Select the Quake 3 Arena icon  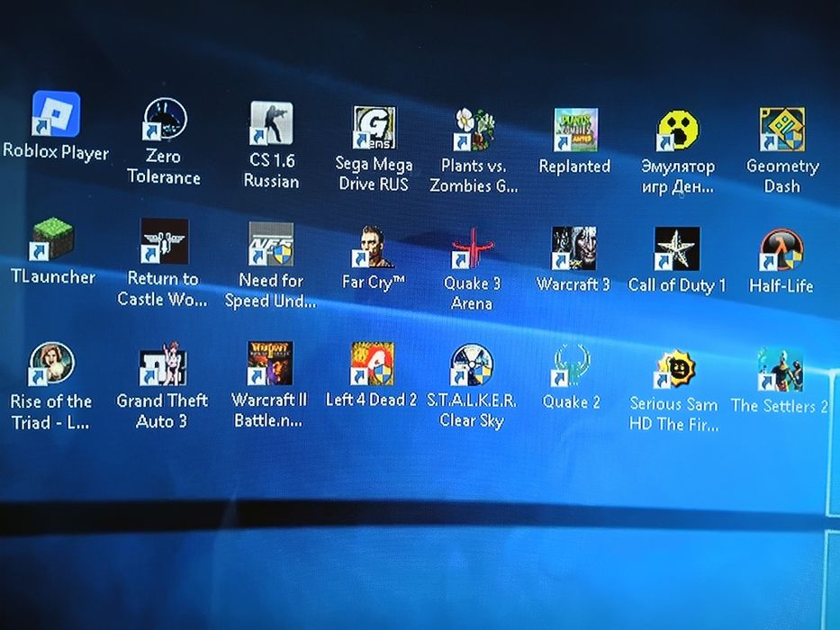(x=473, y=248)
